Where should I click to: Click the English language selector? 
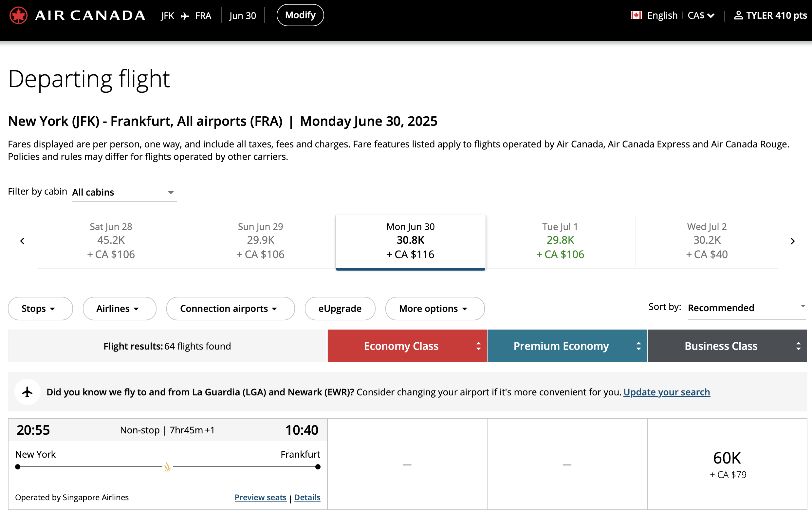coord(662,15)
